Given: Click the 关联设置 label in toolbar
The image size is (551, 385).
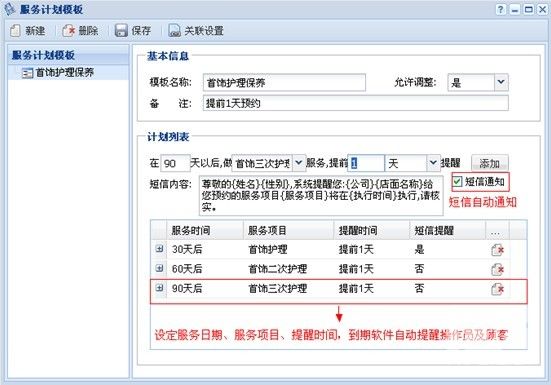Looking at the screenshot, I should click(204, 31).
